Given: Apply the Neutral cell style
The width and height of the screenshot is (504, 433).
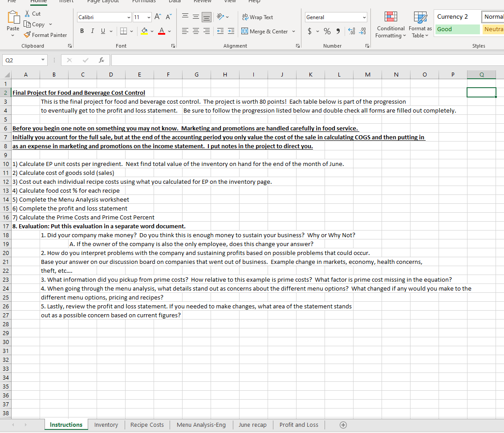Looking at the screenshot, I should (x=493, y=29).
